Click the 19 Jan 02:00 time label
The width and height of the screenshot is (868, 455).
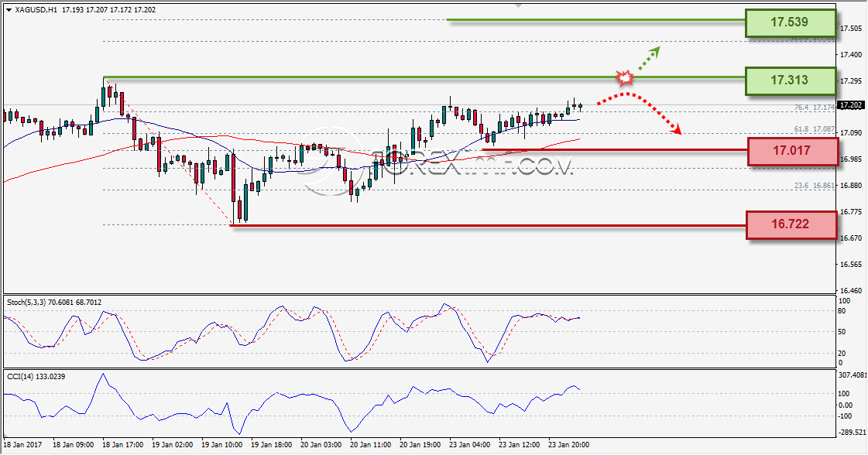coord(172,444)
